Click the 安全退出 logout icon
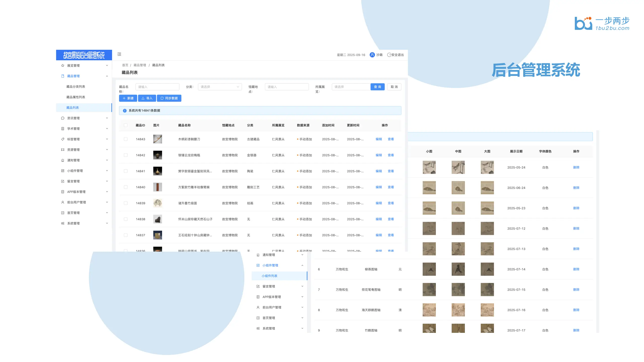 click(x=389, y=55)
